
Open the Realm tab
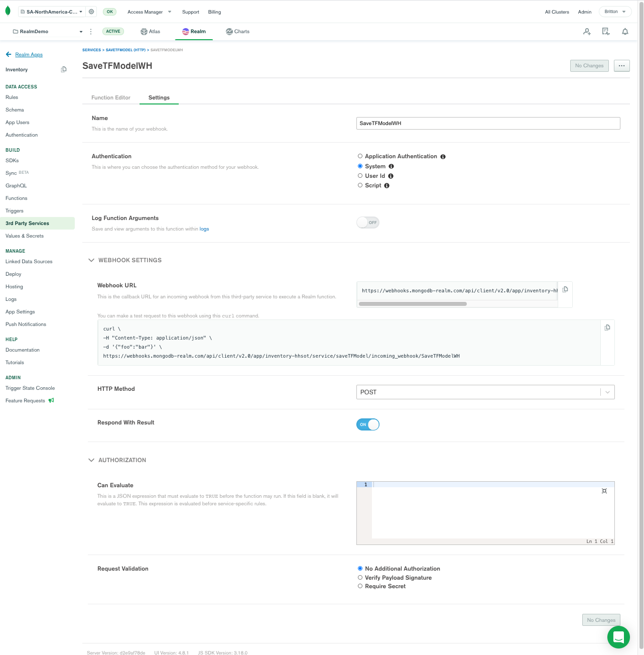tap(194, 31)
